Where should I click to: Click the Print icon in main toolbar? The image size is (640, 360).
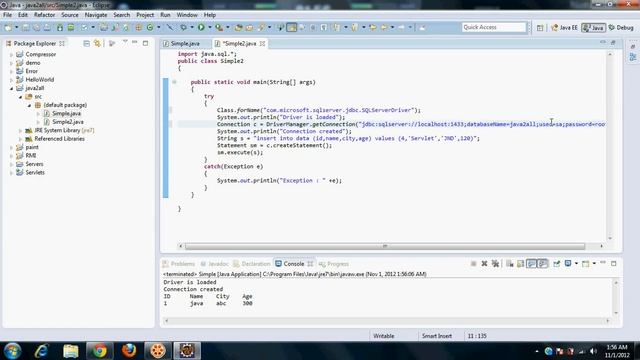click(x=47, y=27)
